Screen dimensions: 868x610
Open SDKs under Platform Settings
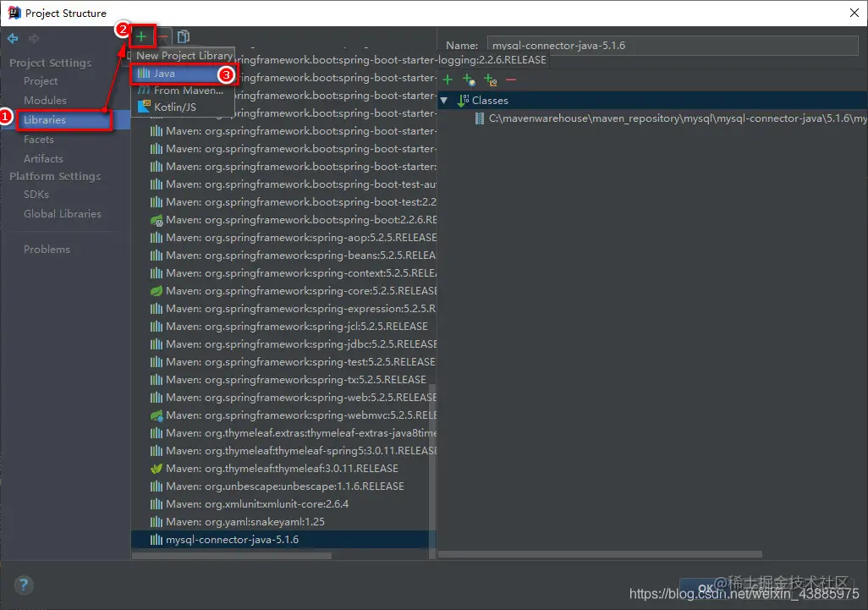coord(36,195)
